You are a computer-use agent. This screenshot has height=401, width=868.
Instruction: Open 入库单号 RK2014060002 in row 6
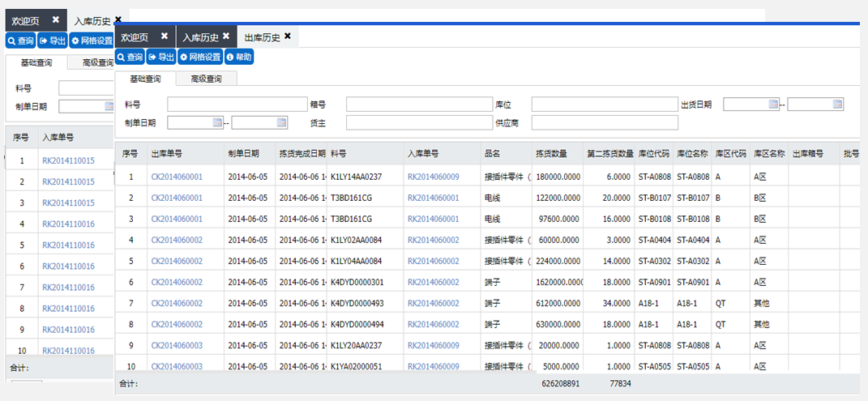(x=434, y=282)
